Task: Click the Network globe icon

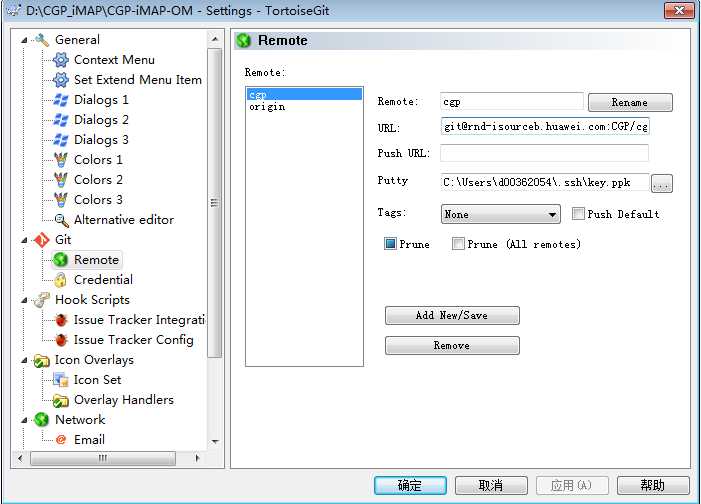Action: tap(42, 419)
